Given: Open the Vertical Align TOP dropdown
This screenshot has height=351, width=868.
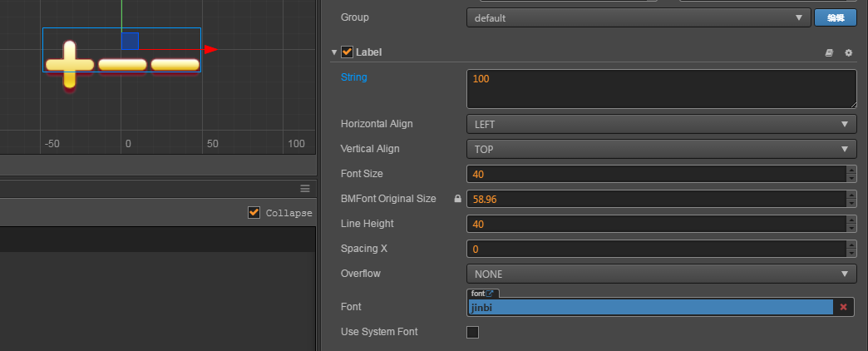Looking at the screenshot, I should click(x=661, y=149).
